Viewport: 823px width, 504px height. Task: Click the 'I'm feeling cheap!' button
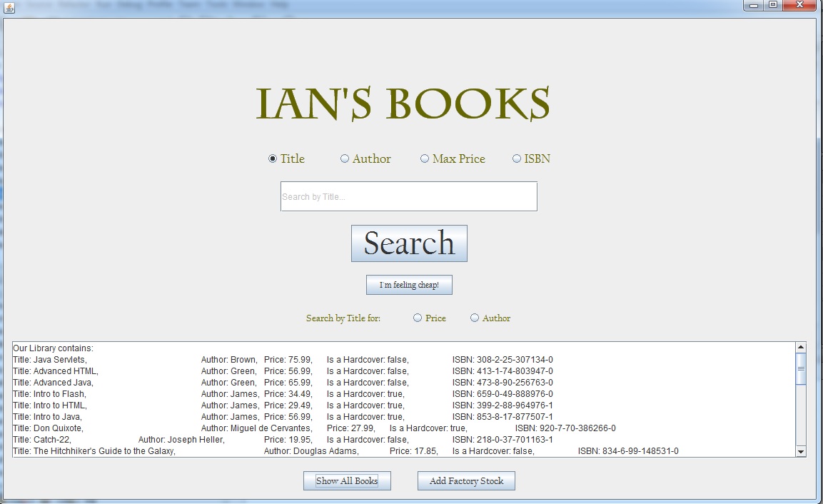click(409, 284)
